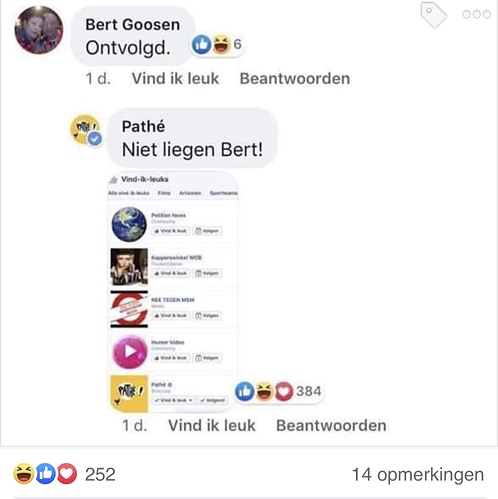Show the 14 opmerkingen comments

(x=418, y=474)
